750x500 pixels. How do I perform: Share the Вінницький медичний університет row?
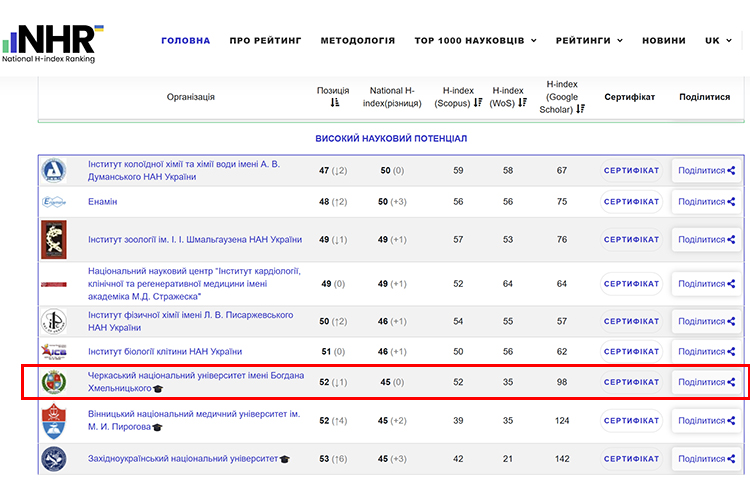click(706, 421)
